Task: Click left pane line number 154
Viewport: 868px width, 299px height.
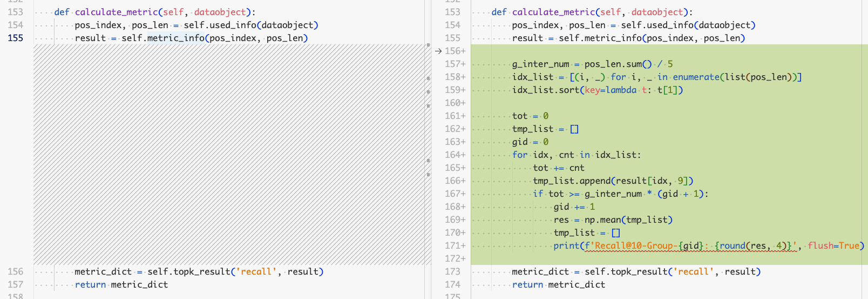Action: coord(16,25)
